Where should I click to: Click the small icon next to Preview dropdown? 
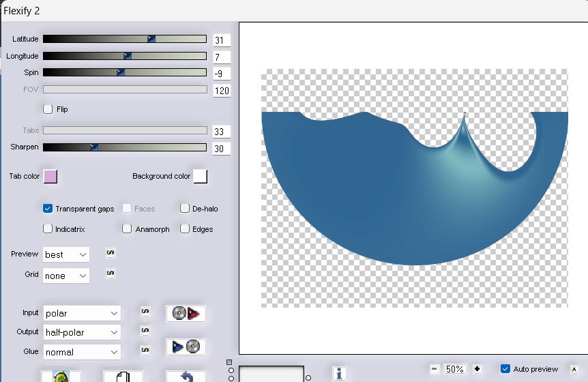[x=111, y=253]
